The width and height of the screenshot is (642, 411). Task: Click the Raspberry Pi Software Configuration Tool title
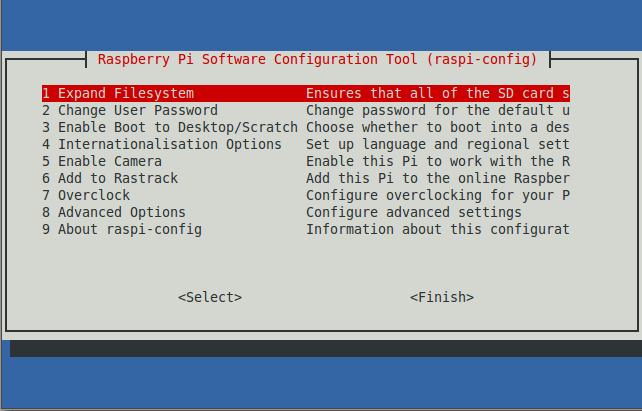[318, 59]
